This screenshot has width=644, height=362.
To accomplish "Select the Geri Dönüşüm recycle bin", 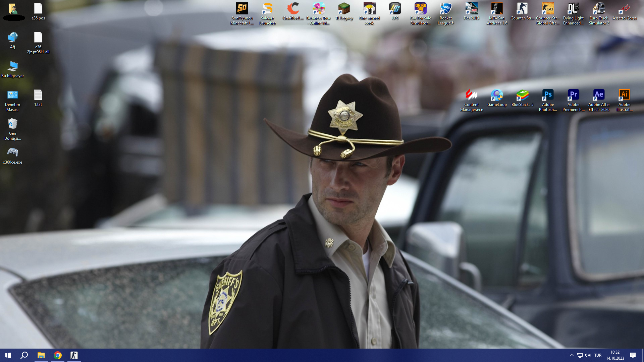I will (13, 129).
